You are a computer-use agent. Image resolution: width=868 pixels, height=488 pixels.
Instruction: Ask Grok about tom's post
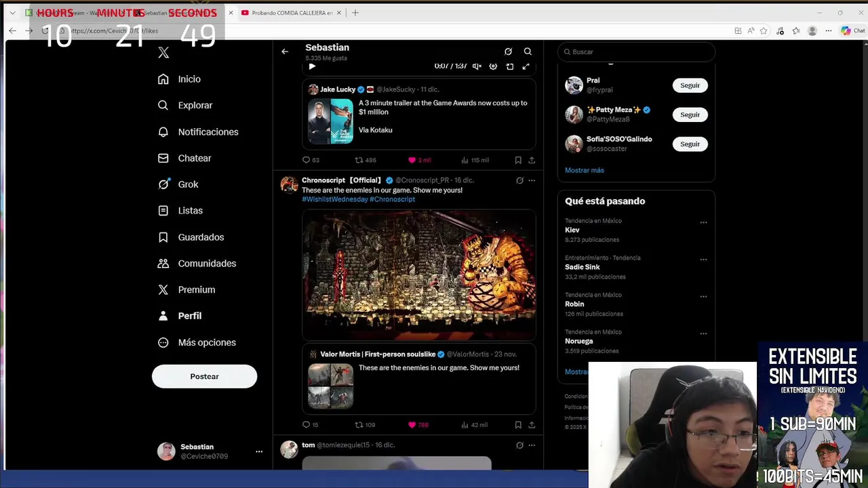click(519, 445)
